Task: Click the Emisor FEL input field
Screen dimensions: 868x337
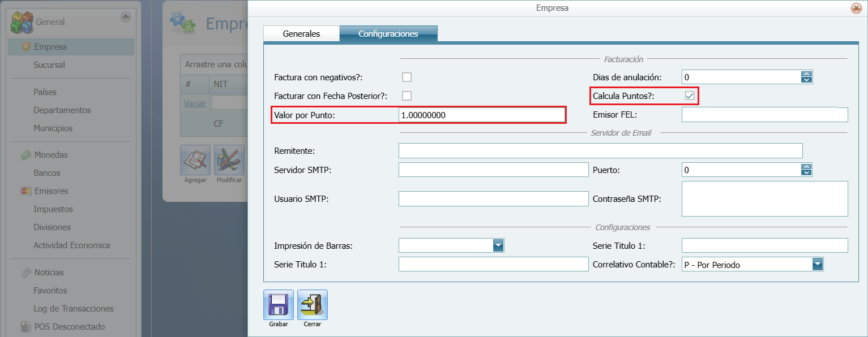Action: [x=764, y=114]
